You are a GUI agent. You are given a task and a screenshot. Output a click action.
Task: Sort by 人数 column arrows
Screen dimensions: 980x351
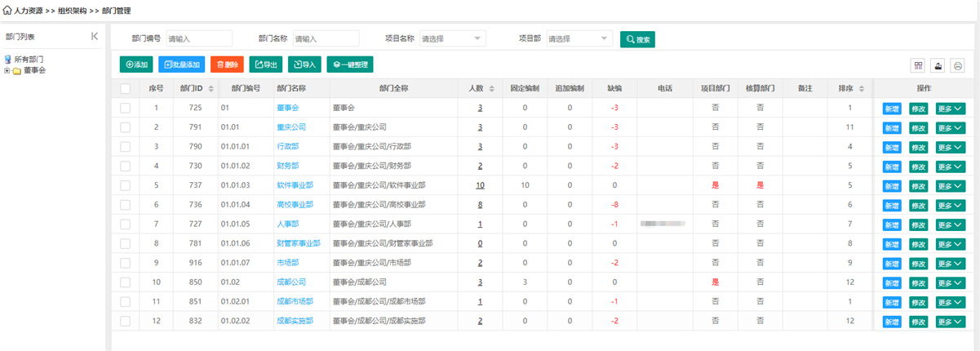[x=490, y=88]
